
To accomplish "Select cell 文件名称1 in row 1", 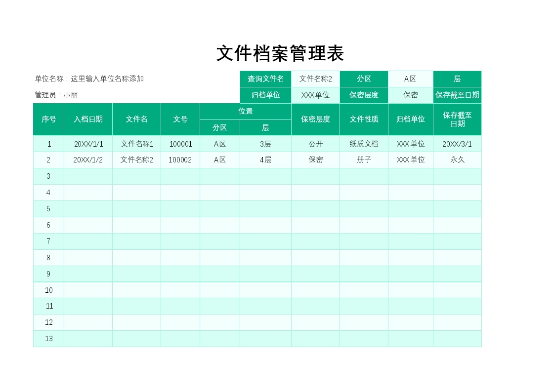I will pyautogui.click(x=136, y=144).
